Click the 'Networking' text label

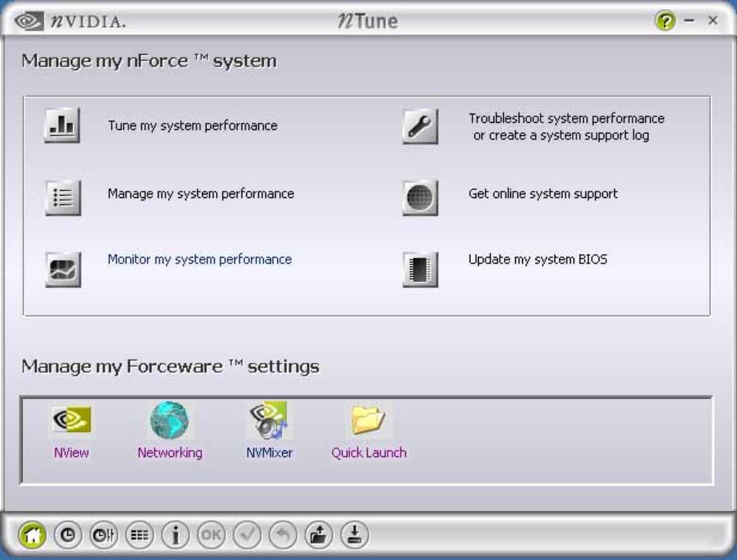tap(170, 453)
